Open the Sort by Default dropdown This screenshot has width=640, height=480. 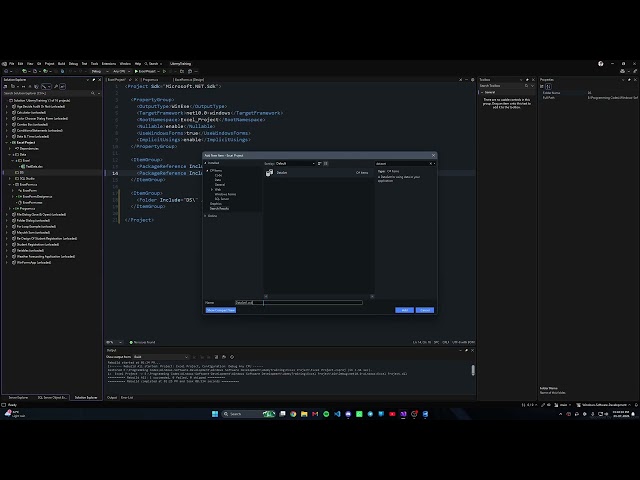[x=296, y=164]
